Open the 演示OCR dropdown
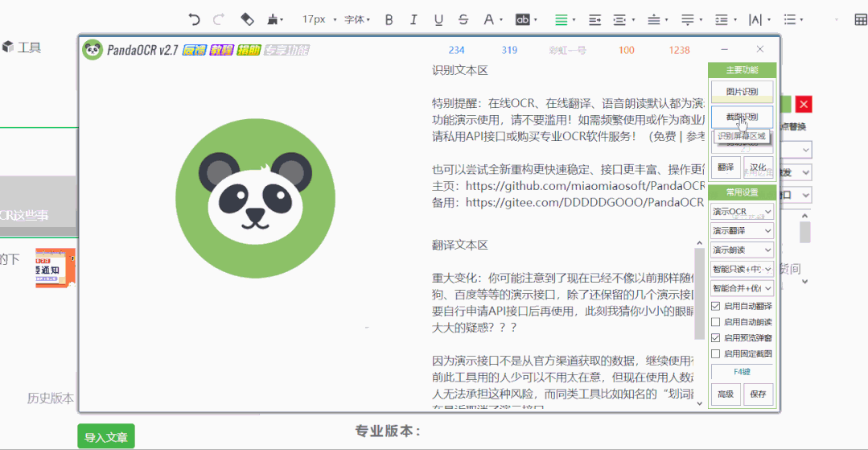The image size is (868, 450). pos(742,212)
